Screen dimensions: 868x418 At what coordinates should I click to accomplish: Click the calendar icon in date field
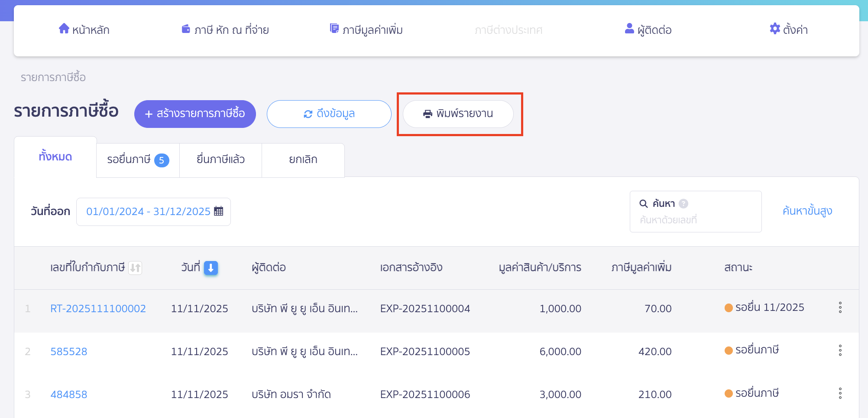tap(219, 211)
